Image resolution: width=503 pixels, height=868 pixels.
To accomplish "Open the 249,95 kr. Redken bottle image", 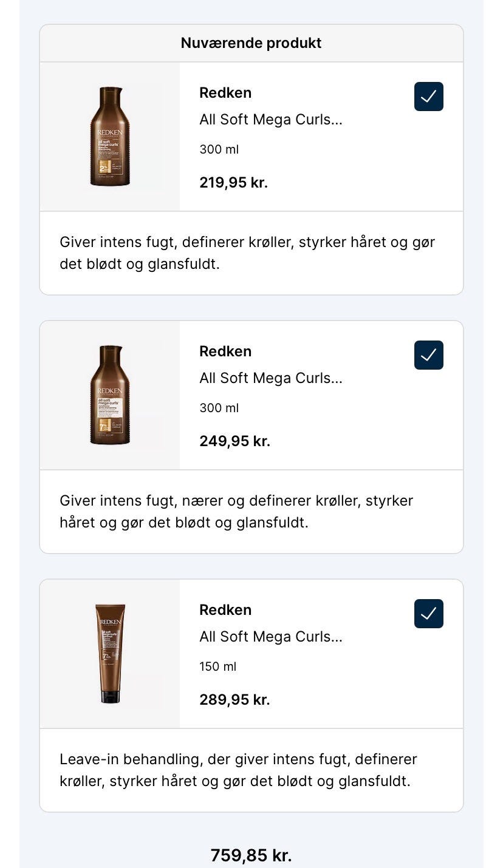I will coord(110,395).
